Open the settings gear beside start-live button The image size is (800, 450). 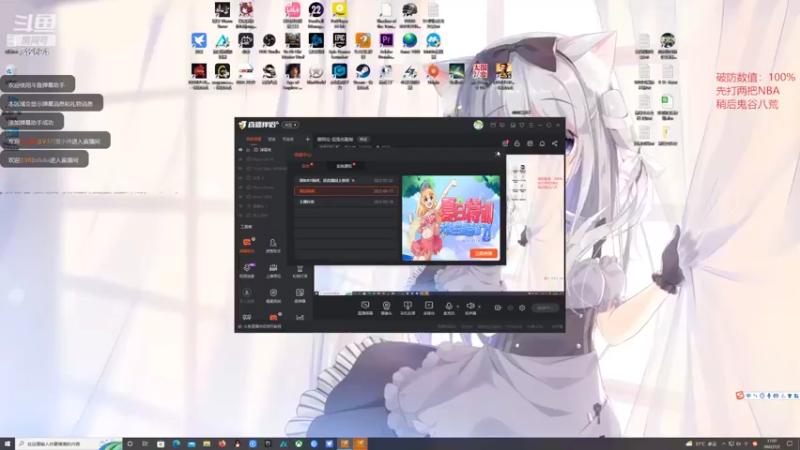tap(522, 308)
